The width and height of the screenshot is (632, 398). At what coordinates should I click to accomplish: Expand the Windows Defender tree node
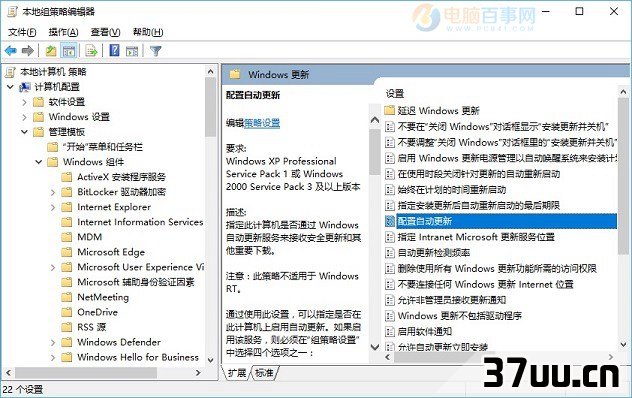(53, 343)
